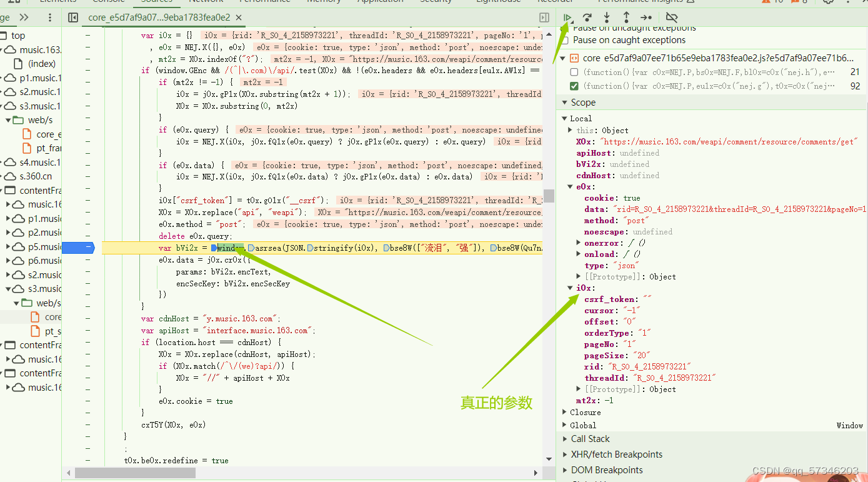
Task: Click inline breakpoint marker before stringify
Action: click(x=310, y=248)
